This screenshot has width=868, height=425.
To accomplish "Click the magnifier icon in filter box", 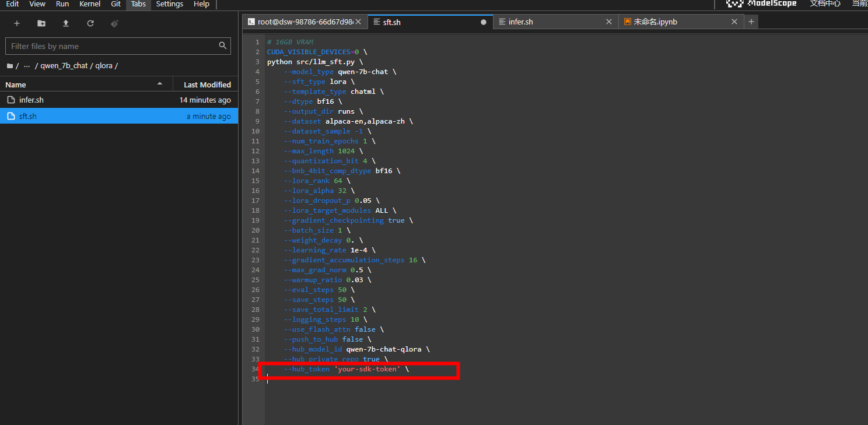I will click(x=222, y=45).
